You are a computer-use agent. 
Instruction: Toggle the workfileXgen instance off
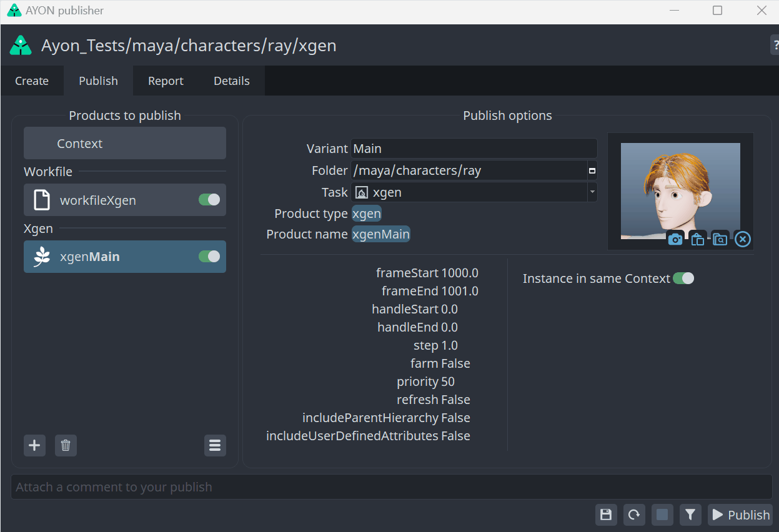coord(209,200)
